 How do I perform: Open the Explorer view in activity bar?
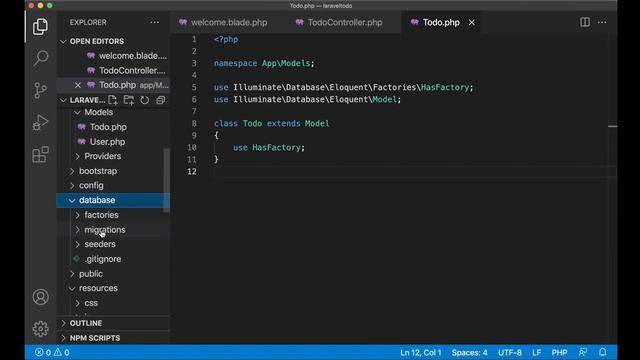point(40,27)
